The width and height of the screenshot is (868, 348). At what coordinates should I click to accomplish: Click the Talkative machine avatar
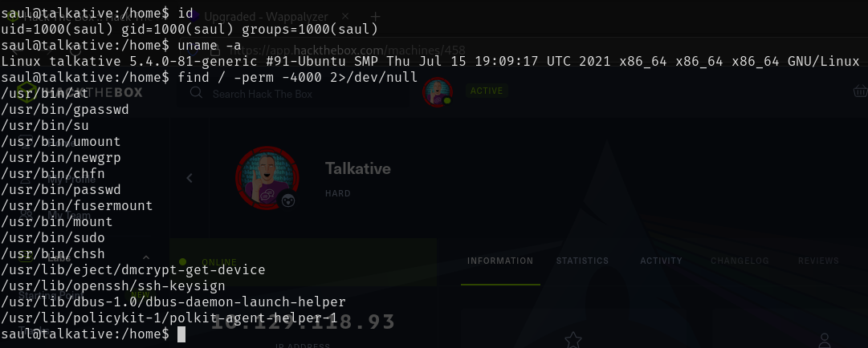pos(267,178)
